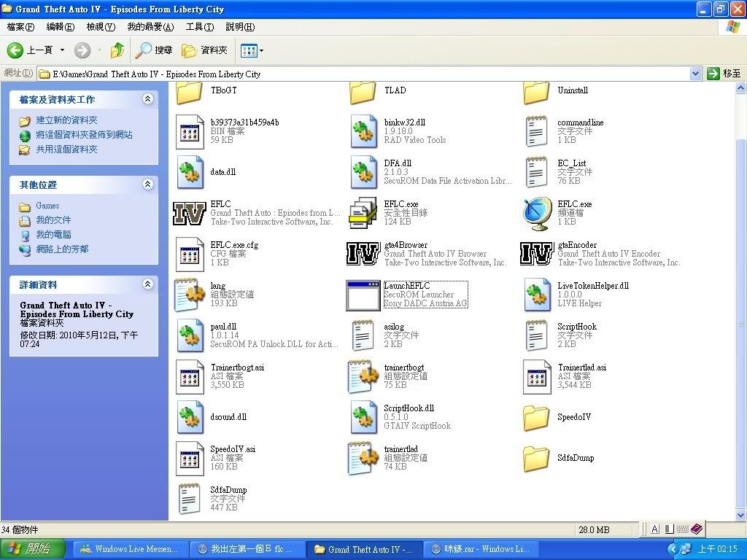Open the TBoGT folder

pyautogui.click(x=190, y=91)
